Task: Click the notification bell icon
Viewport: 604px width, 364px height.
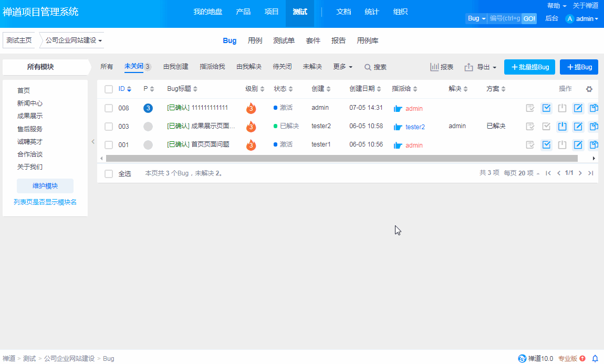Action: (595, 358)
